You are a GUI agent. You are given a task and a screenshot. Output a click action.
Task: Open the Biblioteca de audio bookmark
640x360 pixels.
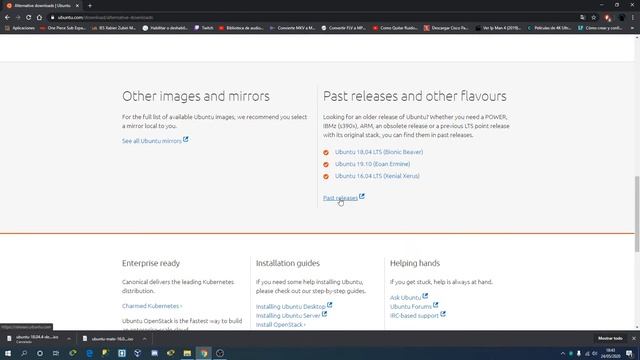click(241, 28)
